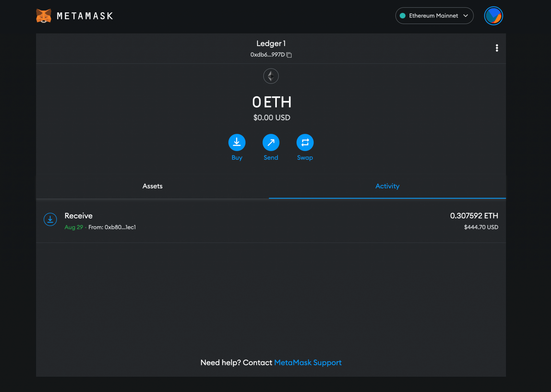Screen dimensions: 551x392
Task: Toggle the network status indicator dot
Action: coord(402,16)
